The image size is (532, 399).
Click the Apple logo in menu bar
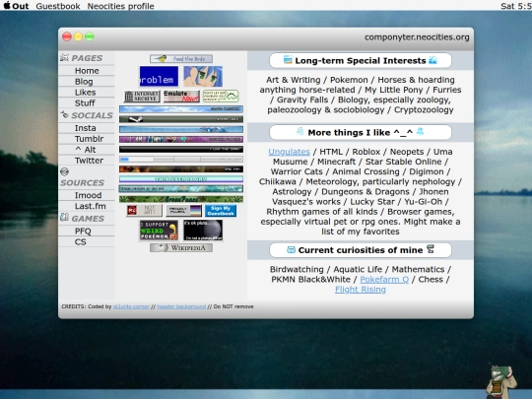pos(7,6)
